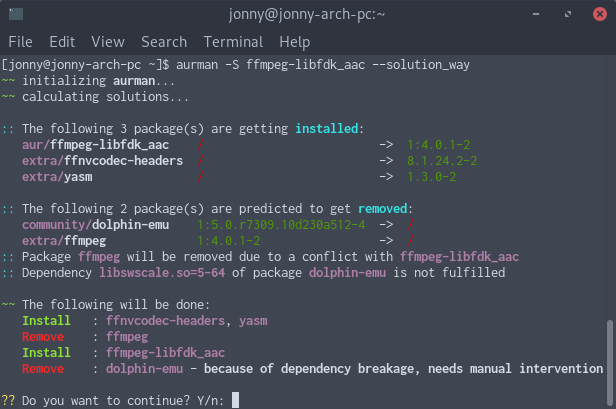Click 'Install : ffnvcodec-headers, yasm' line
The width and height of the screenshot is (616, 409).
click(145, 321)
